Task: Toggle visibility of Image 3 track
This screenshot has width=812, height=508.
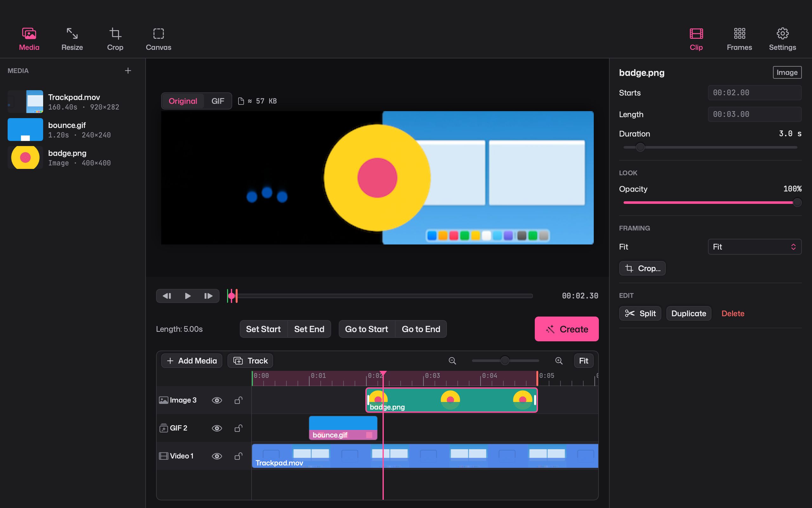Action: click(217, 400)
